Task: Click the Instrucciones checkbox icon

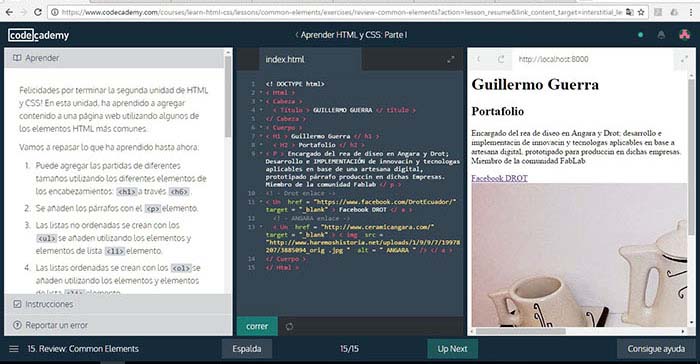Action: [17, 304]
